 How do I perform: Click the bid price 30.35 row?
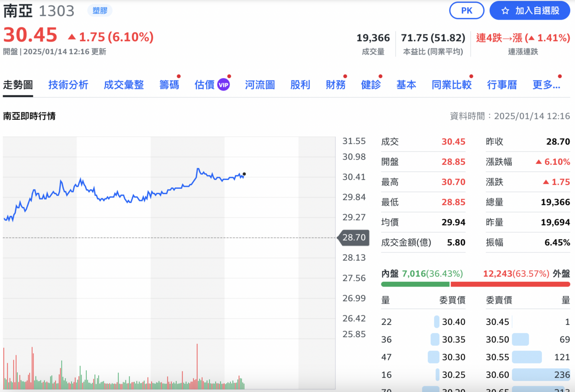tap(424, 340)
